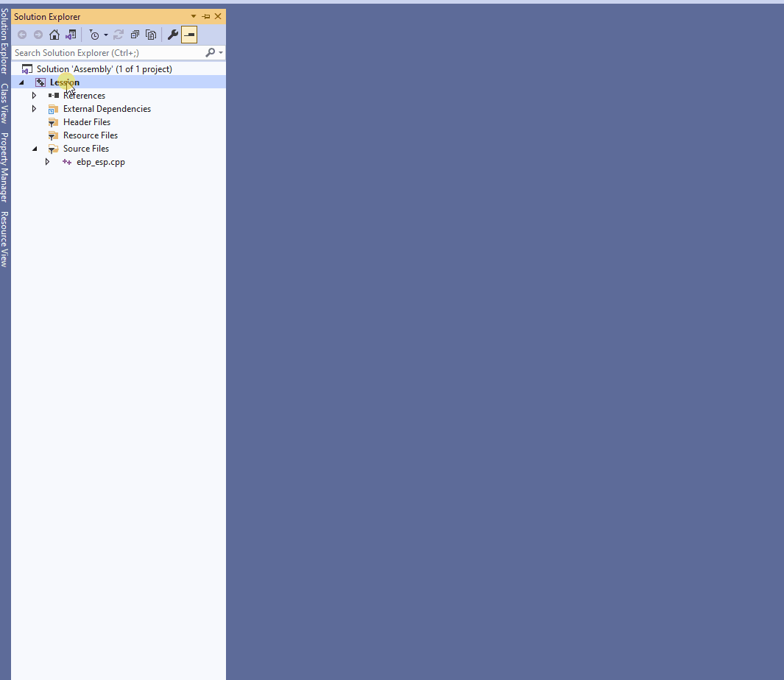Select the Resource Files filter
This screenshot has height=680, width=784.
[91, 135]
